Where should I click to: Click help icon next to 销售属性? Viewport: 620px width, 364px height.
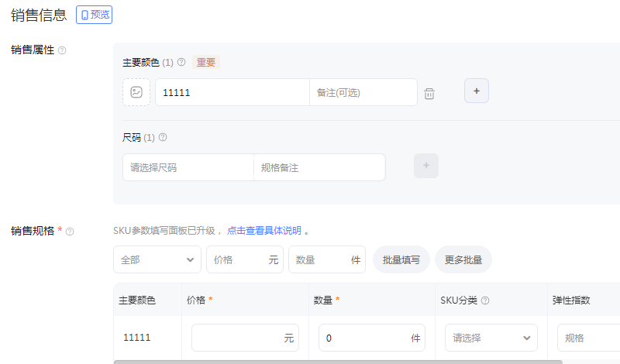(x=62, y=50)
